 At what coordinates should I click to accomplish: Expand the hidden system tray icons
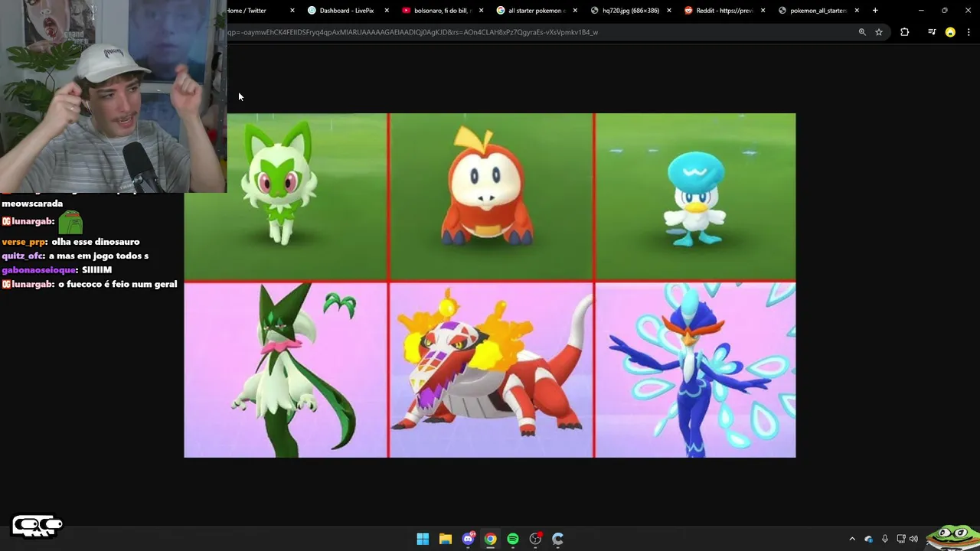(x=852, y=539)
